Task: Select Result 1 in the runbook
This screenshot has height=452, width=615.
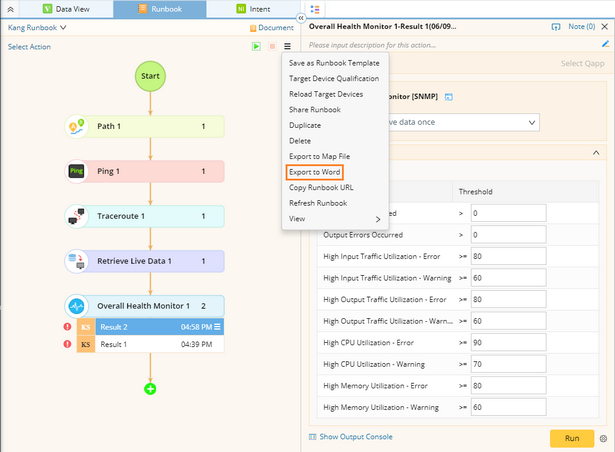Action: click(150, 344)
